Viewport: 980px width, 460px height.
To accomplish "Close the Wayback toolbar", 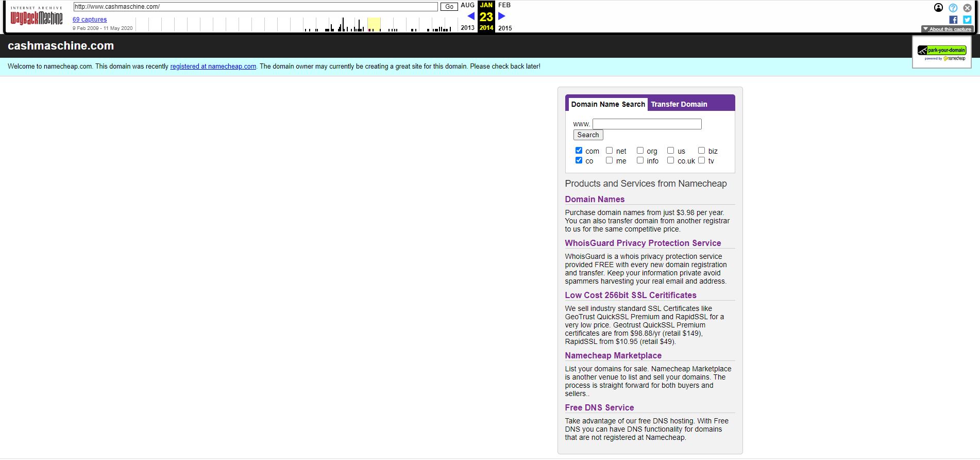I will pyautogui.click(x=967, y=8).
